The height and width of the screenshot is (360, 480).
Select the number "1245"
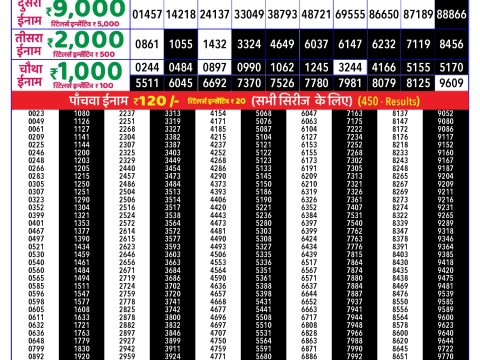(316, 68)
